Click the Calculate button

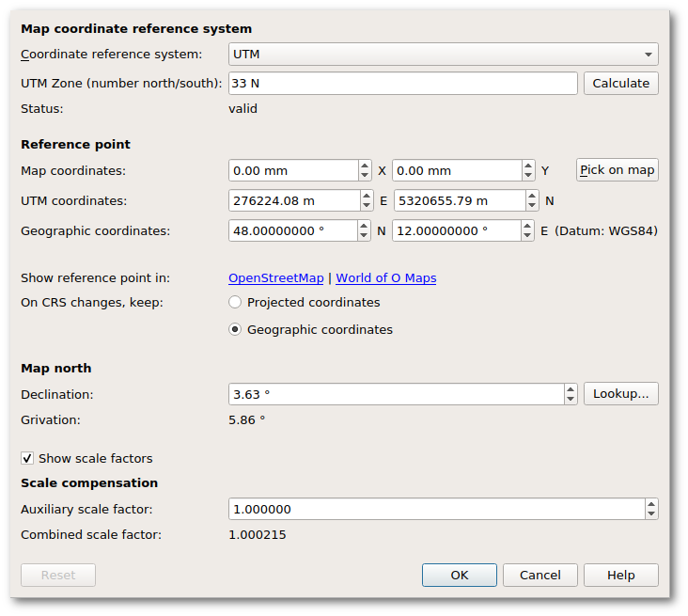621,83
